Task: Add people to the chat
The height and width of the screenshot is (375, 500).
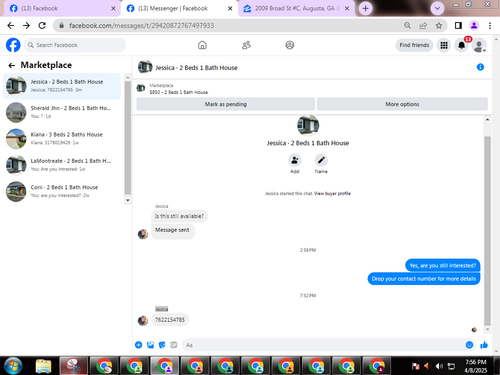Action: click(295, 160)
